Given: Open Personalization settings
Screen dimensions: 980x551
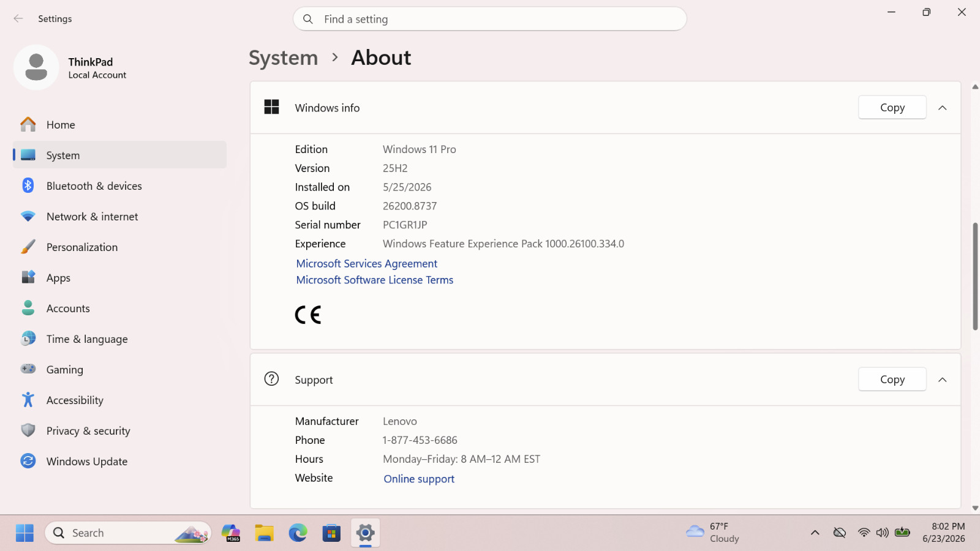Looking at the screenshot, I should pos(119,247).
